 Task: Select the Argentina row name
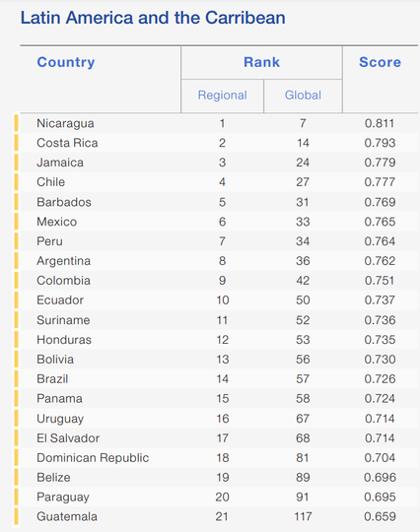63,261
